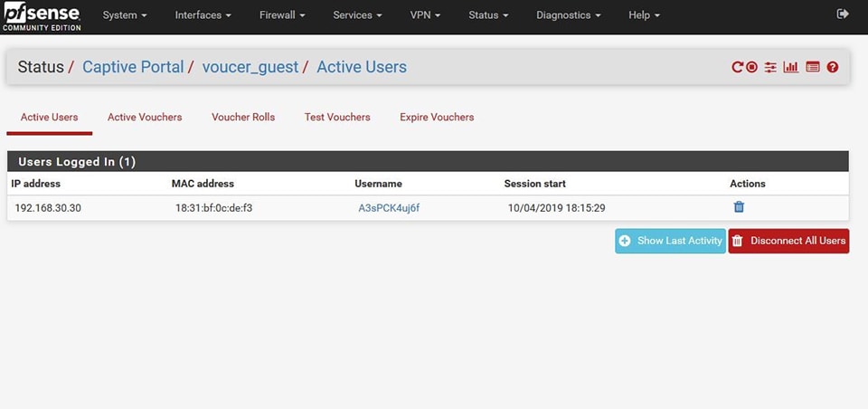Open the status bar chart icon
Viewport: 868px width, 409px height.
[x=791, y=67]
